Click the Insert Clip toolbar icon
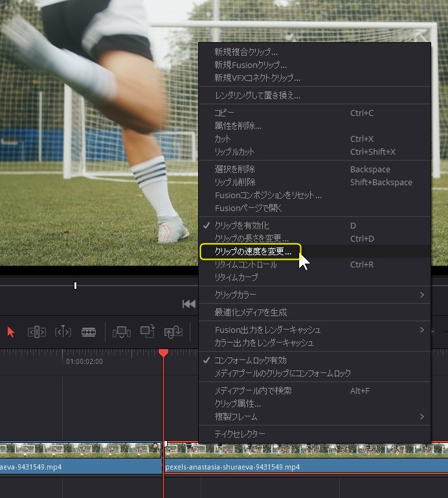 (x=122, y=332)
